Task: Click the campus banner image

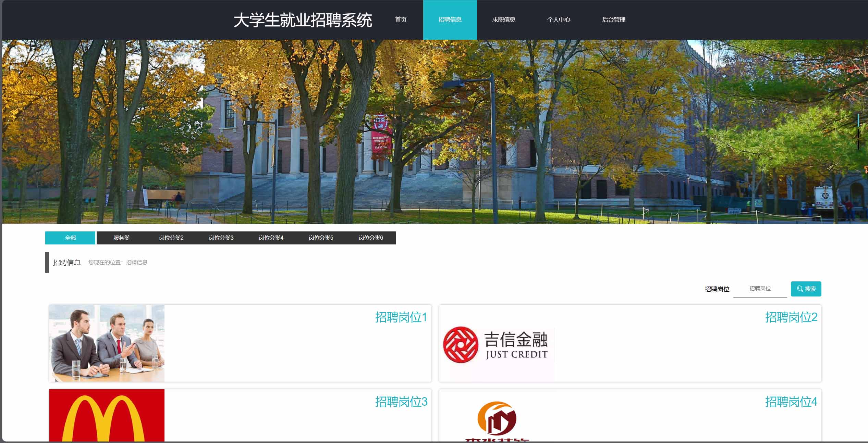Action: [435, 132]
